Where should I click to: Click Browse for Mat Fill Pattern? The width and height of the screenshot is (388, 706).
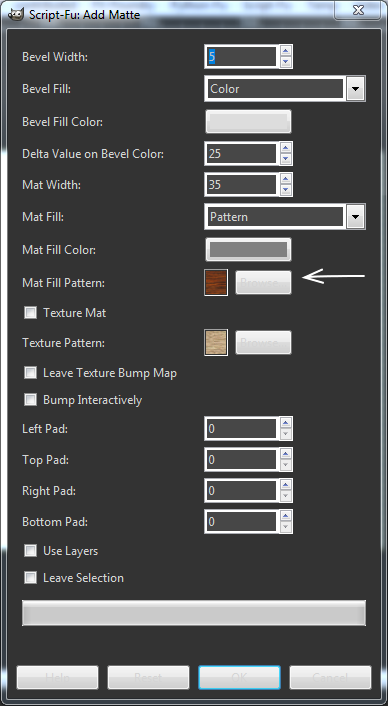tap(263, 283)
